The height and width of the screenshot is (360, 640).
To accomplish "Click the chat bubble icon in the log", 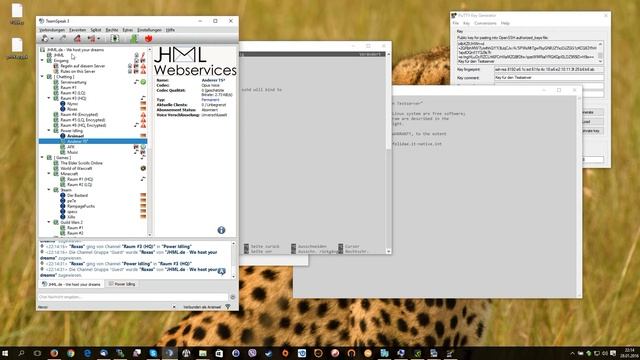I will pos(222,271).
